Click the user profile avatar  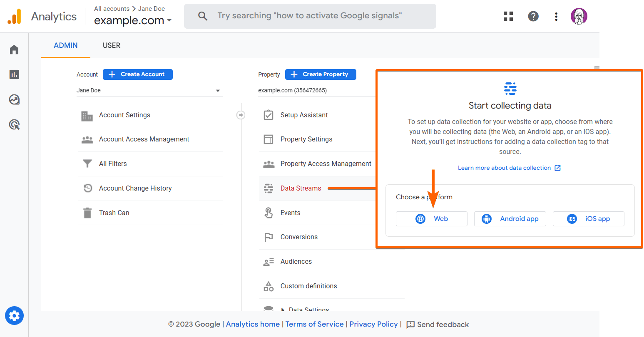pyautogui.click(x=579, y=16)
